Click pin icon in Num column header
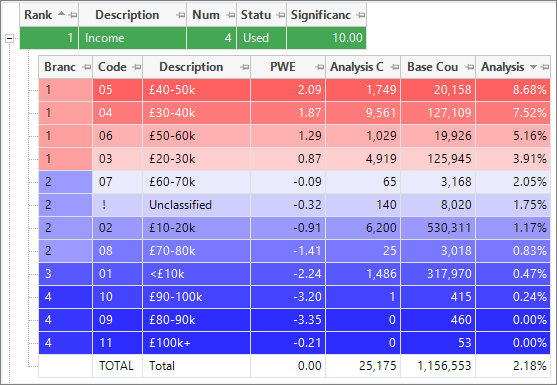557x385 pixels. click(231, 15)
